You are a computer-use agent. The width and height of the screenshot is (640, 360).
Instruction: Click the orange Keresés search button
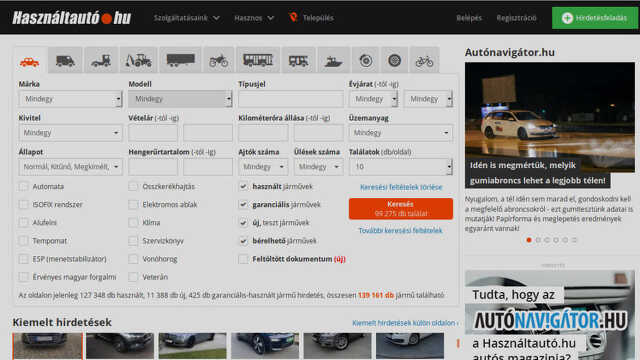[400, 209]
